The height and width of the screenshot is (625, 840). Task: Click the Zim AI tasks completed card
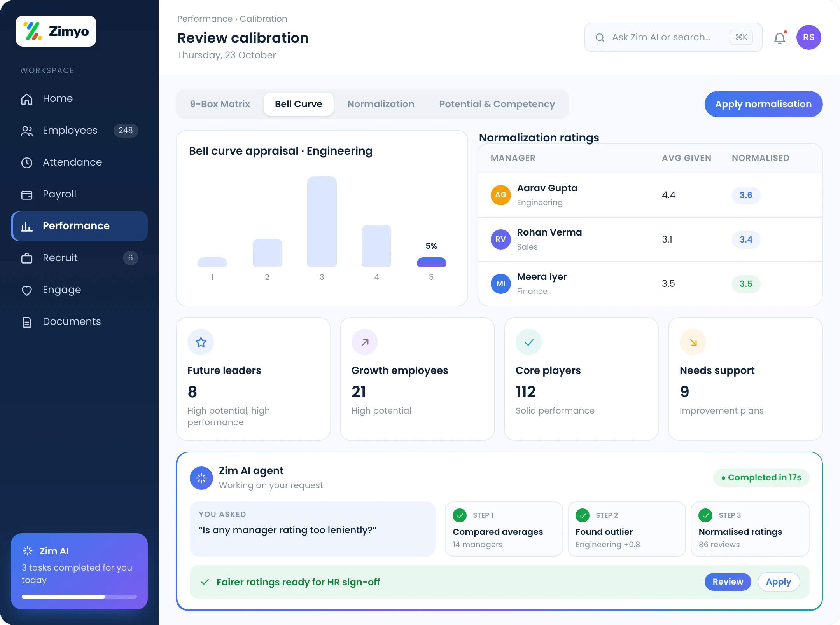(79, 571)
